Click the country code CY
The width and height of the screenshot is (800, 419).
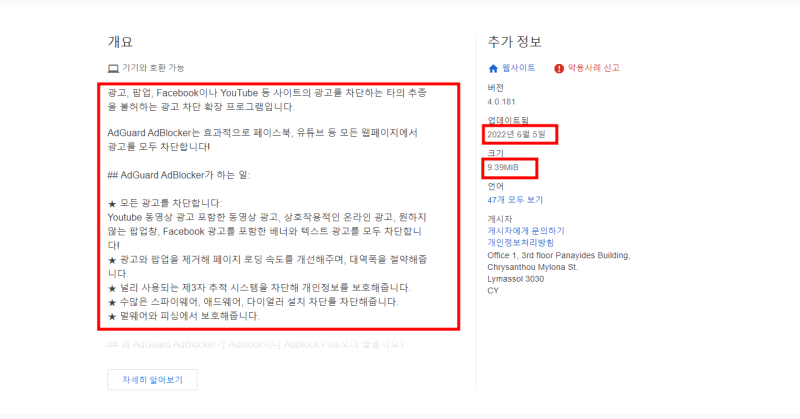point(492,291)
